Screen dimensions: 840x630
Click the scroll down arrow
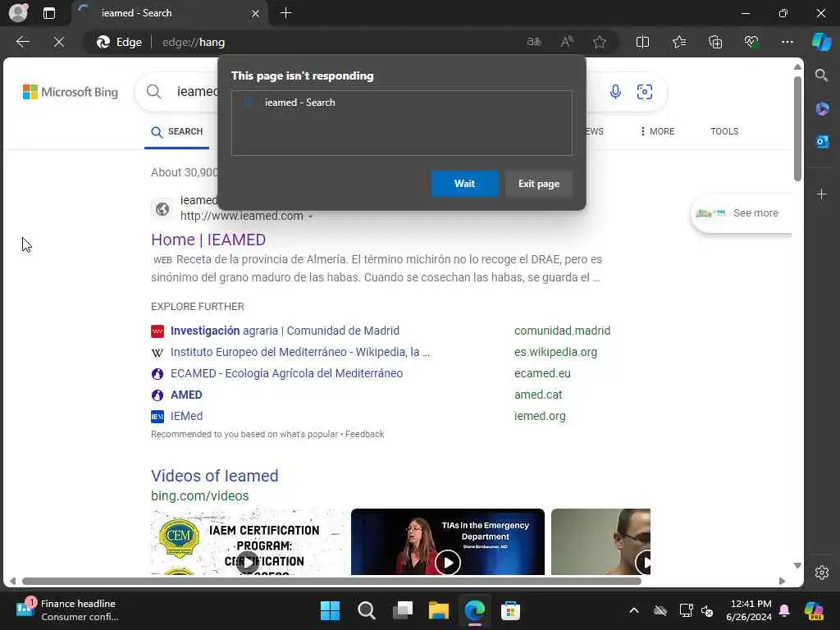click(797, 566)
